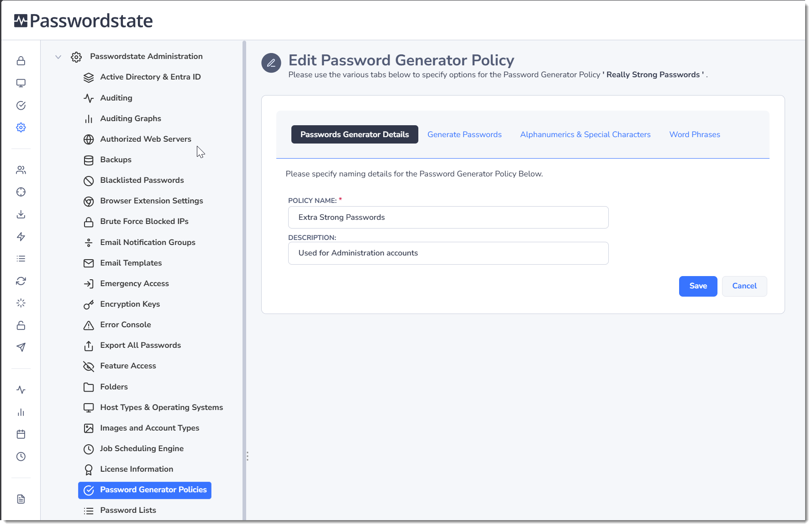Click the Policy Name input field
Image resolution: width=812 pixels, height=527 pixels.
[448, 218]
